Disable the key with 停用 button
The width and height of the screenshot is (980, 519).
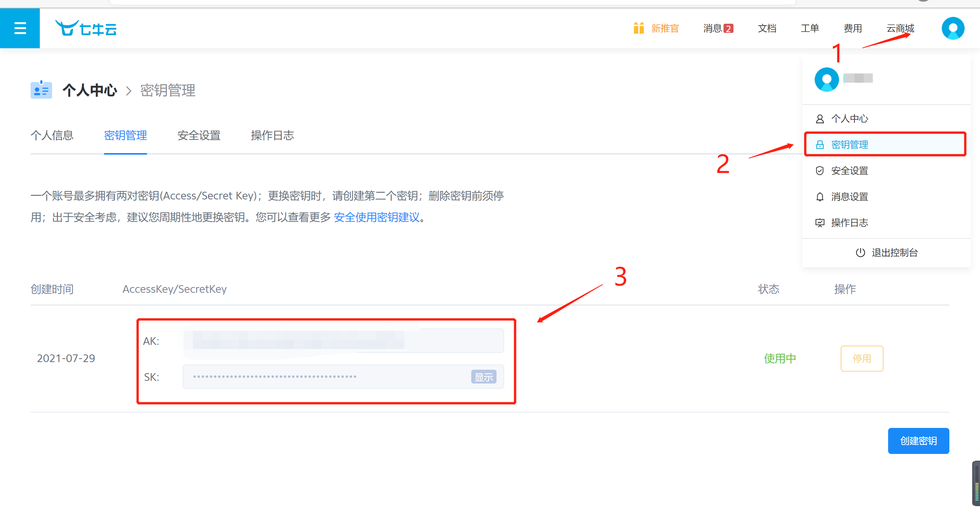click(x=862, y=359)
